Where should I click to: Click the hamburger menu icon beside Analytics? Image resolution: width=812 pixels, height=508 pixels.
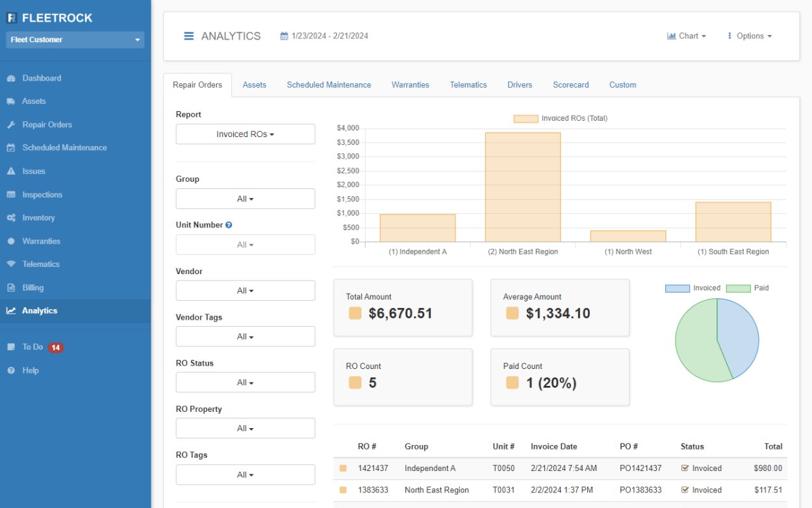(189, 36)
